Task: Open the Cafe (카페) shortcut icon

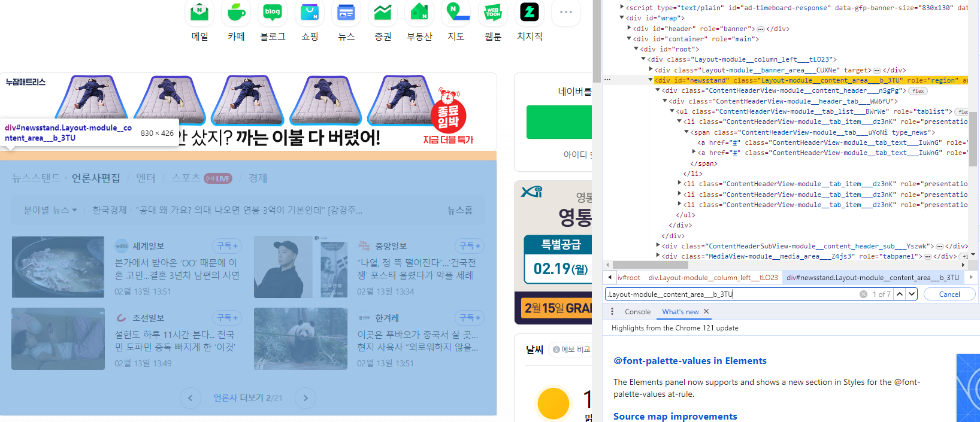Action: pos(236,12)
